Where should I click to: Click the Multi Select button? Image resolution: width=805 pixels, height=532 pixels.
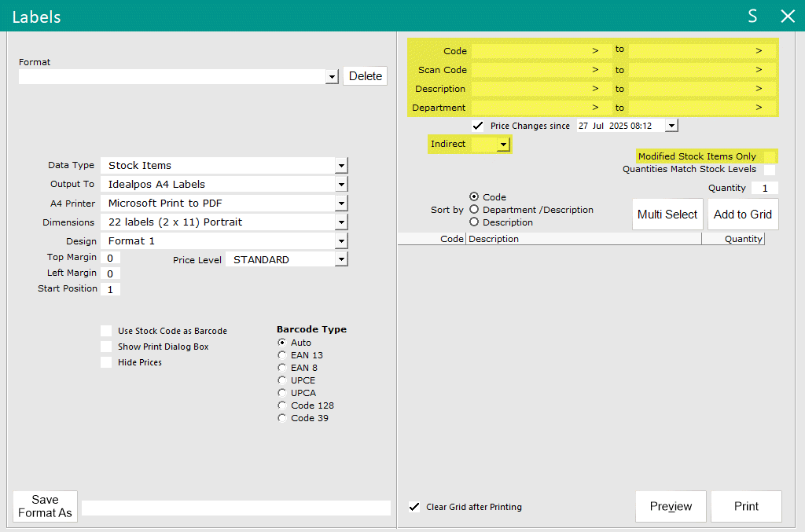667,215
